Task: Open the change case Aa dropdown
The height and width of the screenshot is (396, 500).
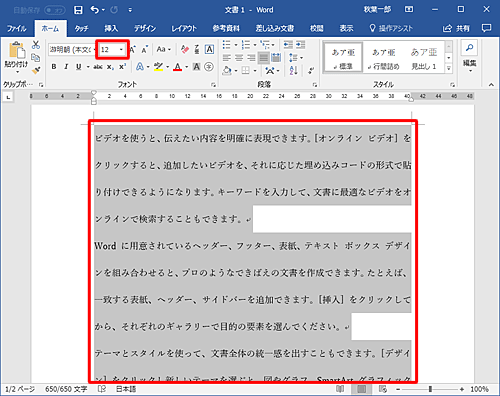Action: tap(164, 50)
